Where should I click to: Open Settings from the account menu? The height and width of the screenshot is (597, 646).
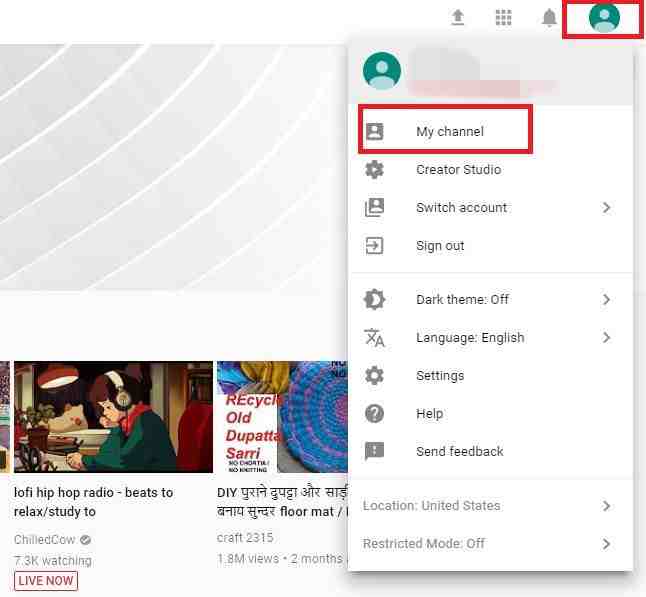(440, 376)
